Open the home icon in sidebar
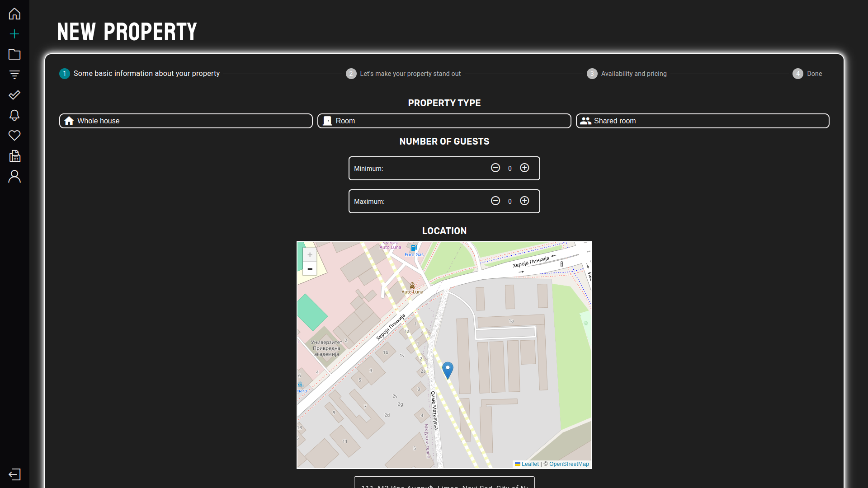 (14, 14)
